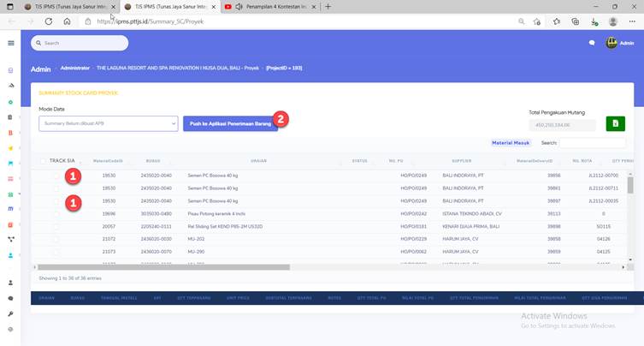Click Push ke Aplikasi Penerimaan Barang button
This screenshot has height=346, width=644.
point(229,124)
